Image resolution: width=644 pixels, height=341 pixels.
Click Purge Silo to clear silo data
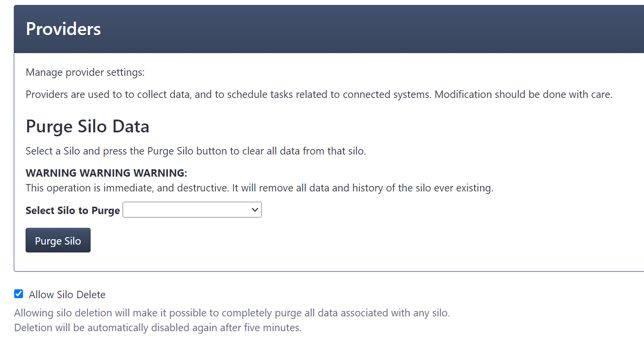tap(58, 240)
